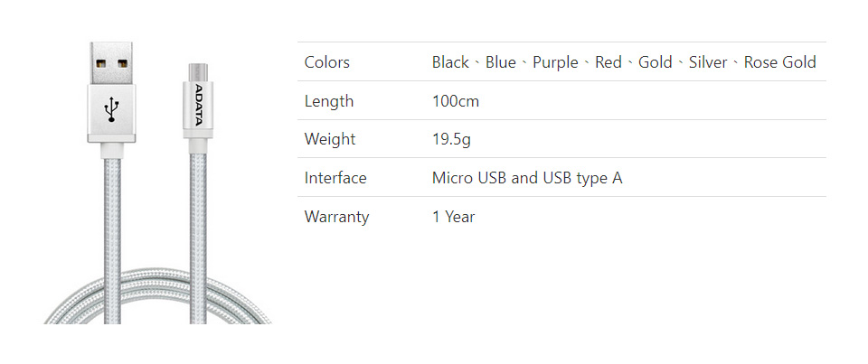Click the coiled braided cable loop
This screenshot has width=868, height=364.
[157, 296]
